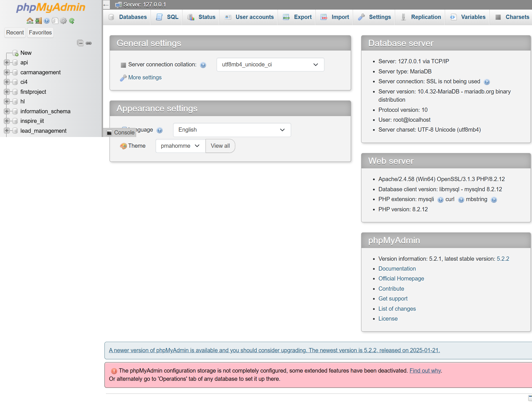Screen dimensions: 532x411
Task: Click the inspire_iit database icon in tree
Action: [15, 121]
